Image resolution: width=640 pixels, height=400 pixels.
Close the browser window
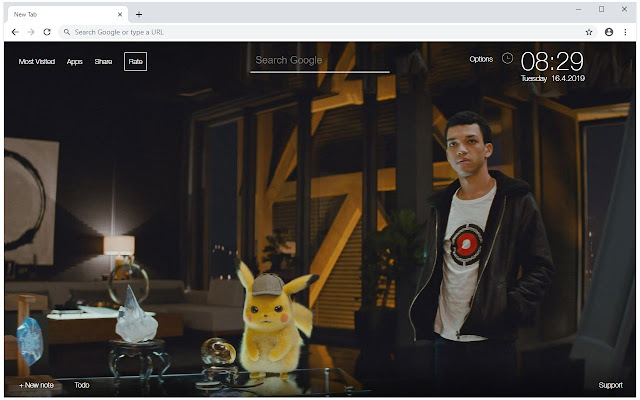[x=624, y=9]
